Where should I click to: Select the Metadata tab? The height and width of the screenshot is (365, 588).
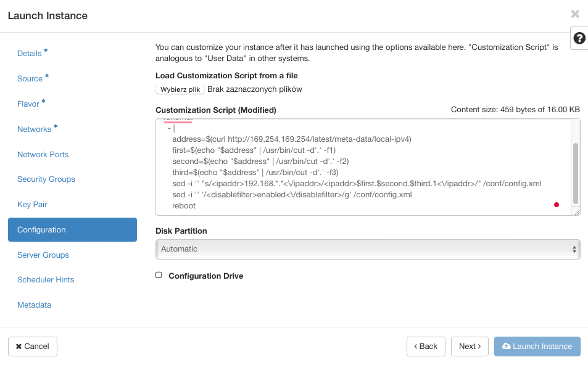[x=34, y=305]
